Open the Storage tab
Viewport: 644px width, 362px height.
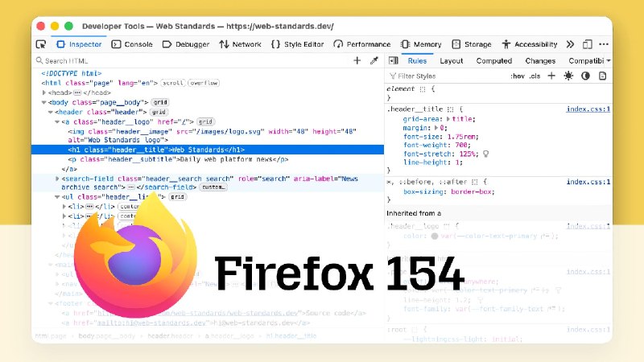(472, 44)
